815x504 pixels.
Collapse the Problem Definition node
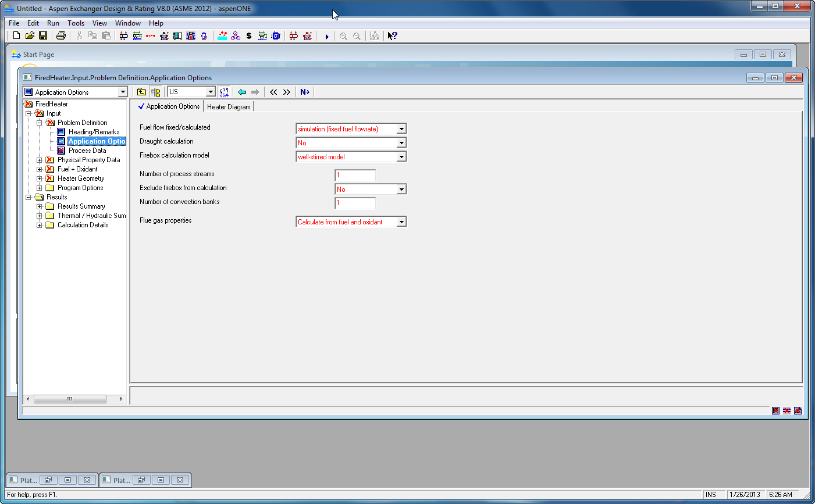tap(40, 123)
